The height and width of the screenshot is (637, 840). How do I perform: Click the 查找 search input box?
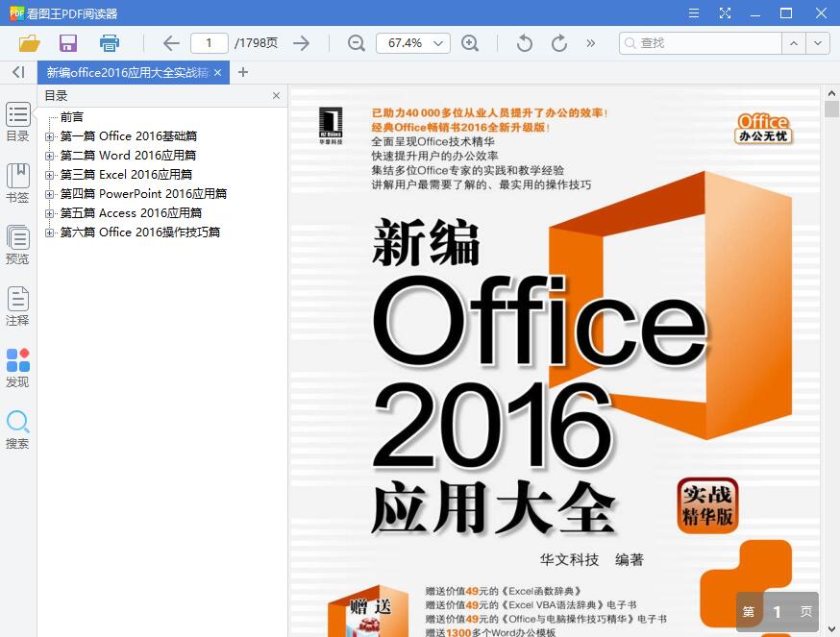pyautogui.click(x=701, y=43)
